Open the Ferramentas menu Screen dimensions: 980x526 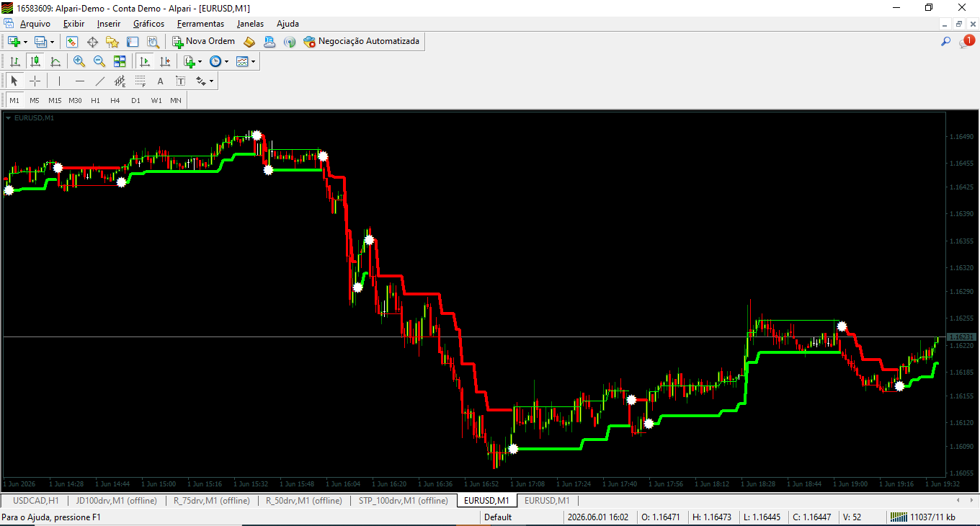click(x=200, y=24)
